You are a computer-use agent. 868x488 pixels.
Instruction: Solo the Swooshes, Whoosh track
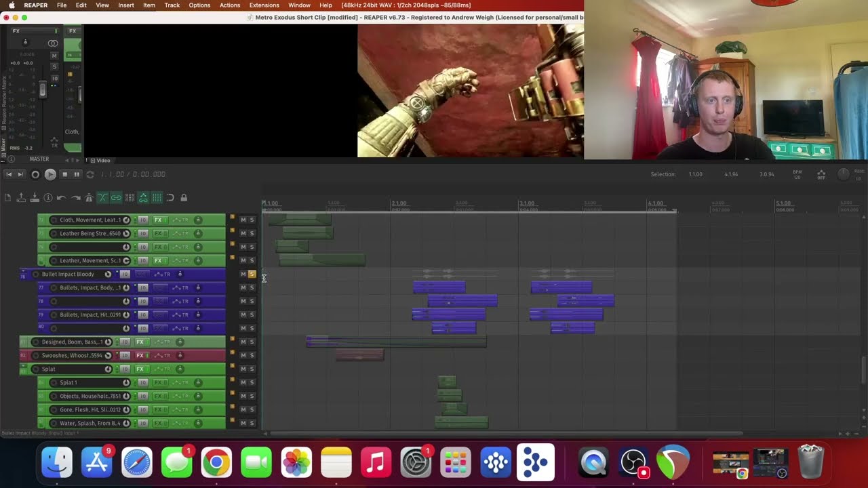coord(252,355)
